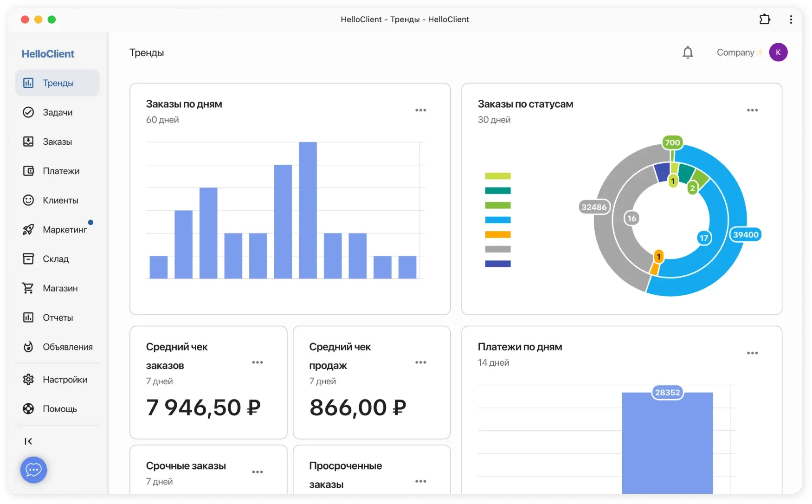
Task: Click the browser extensions puzzle icon
Action: 765,19
